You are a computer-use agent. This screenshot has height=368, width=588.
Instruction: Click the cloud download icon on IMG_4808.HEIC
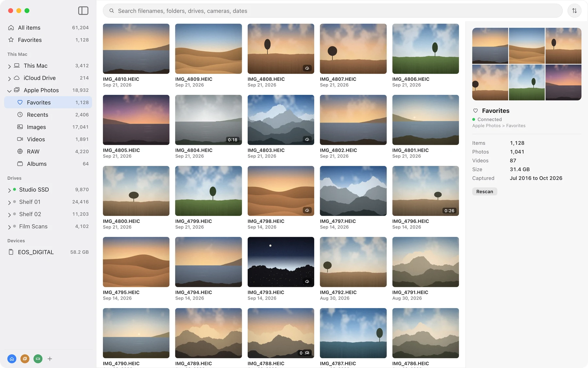(x=307, y=68)
